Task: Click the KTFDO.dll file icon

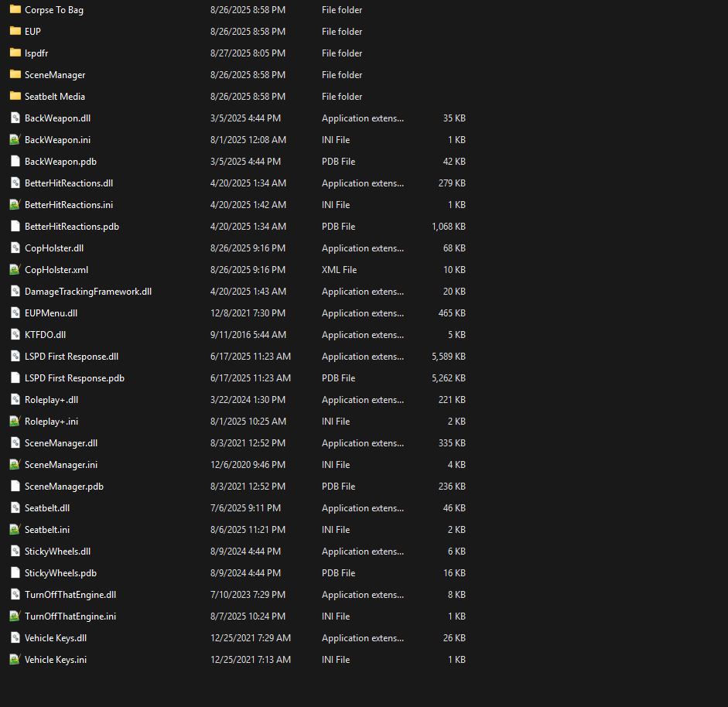Action: (15, 334)
